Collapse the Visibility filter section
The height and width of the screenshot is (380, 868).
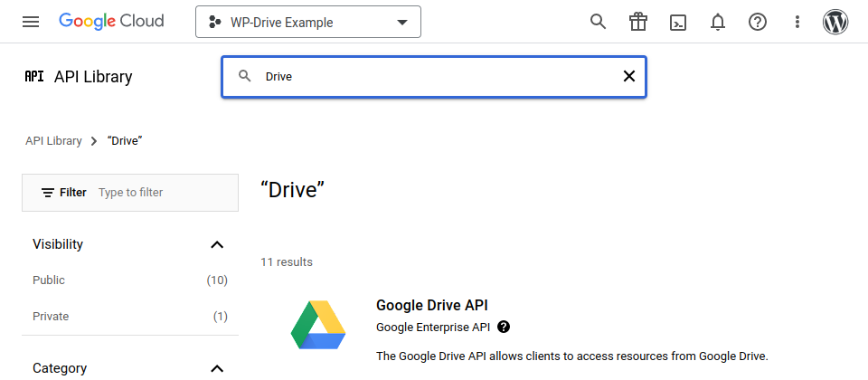point(217,244)
